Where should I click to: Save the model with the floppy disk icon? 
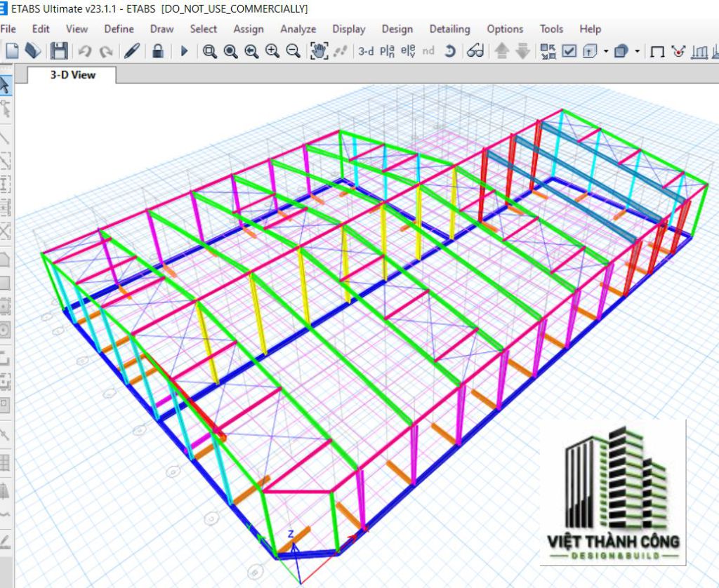[x=59, y=51]
